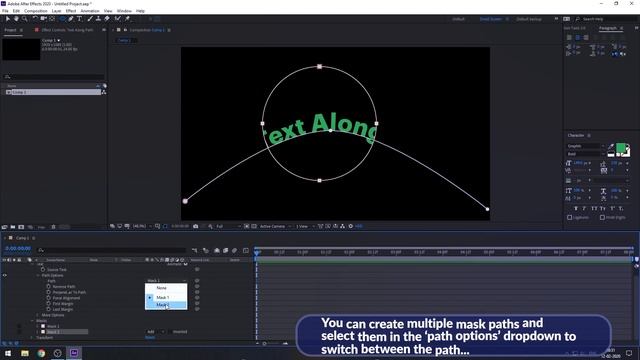Screen dimensions: 640x360
Task: Open Chrome from the taskbar
Action: pos(41,353)
